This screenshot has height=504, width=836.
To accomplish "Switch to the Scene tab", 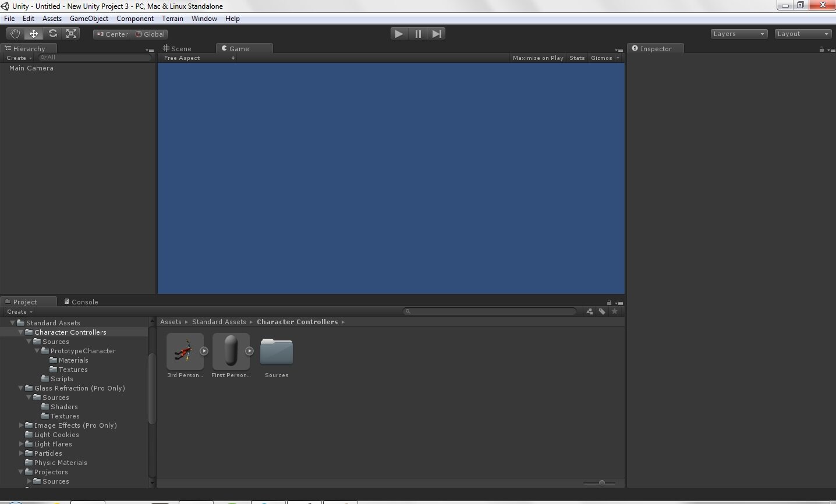I will [x=178, y=49].
